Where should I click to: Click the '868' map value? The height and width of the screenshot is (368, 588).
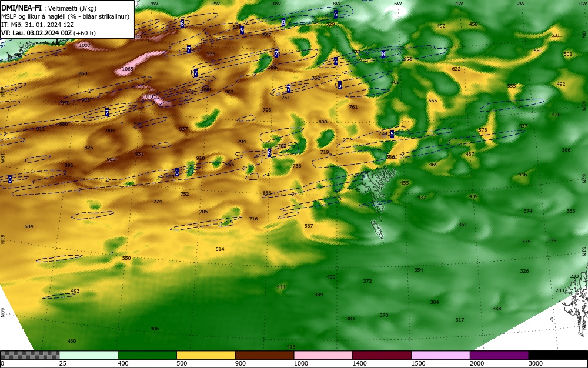(83, 73)
